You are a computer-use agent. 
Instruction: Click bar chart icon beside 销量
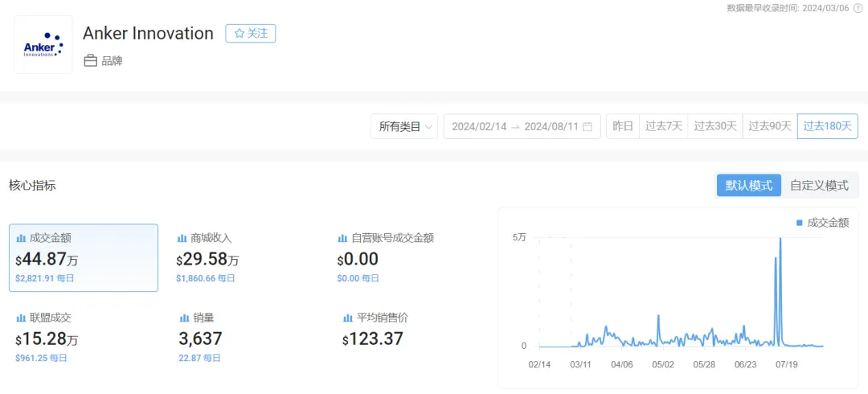[184, 318]
